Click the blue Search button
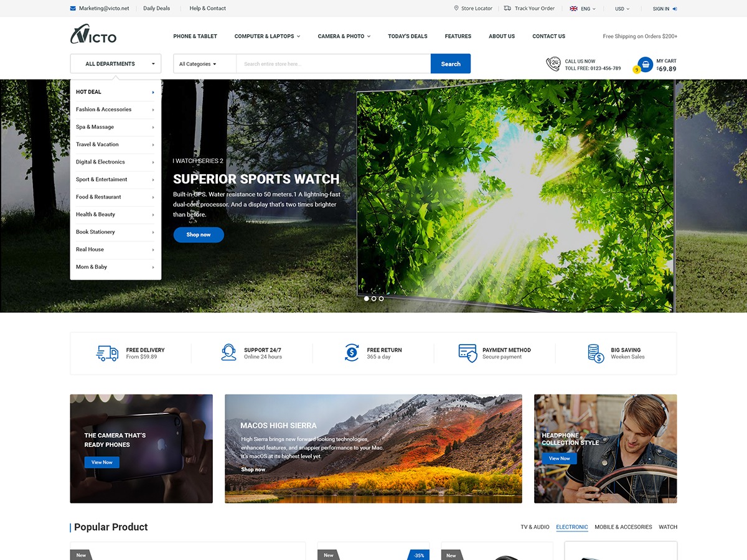This screenshot has width=747, height=560. 451,64
